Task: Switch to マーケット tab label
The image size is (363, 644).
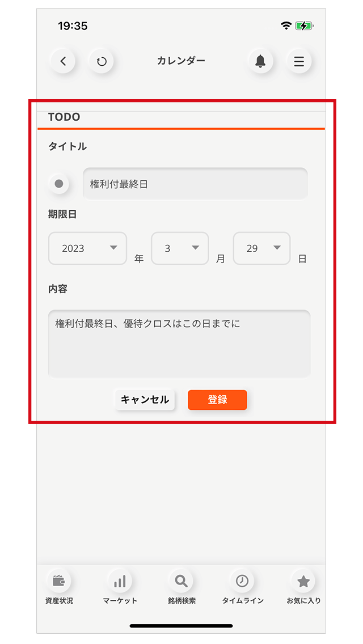Action: coord(120,600)
